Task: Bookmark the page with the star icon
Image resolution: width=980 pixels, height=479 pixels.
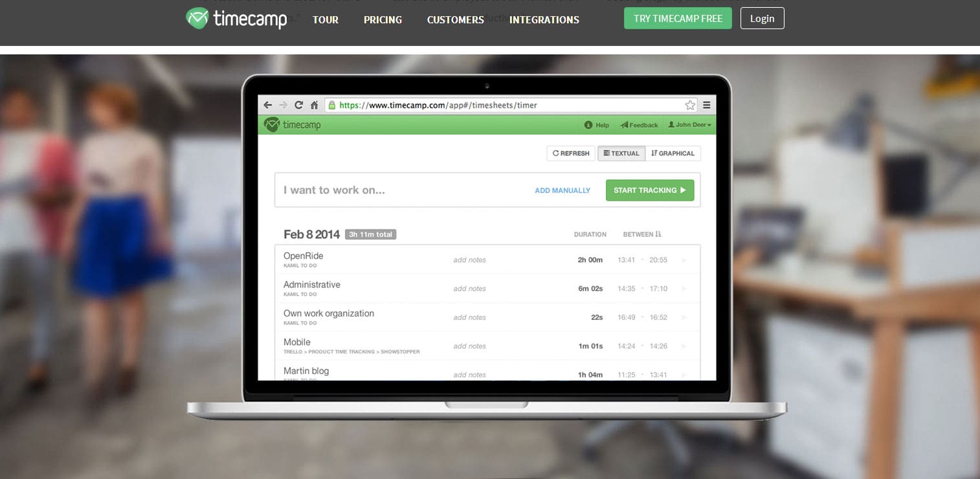Action: point(690,105)
